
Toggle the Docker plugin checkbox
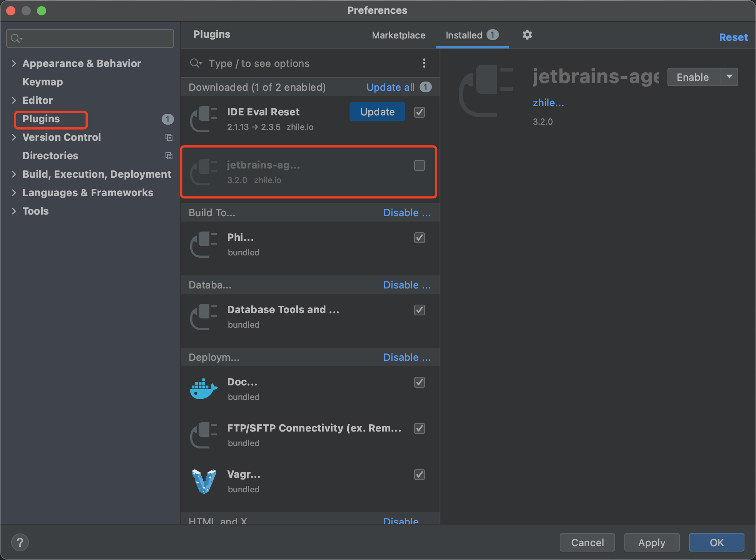click(x=420, y=382)
